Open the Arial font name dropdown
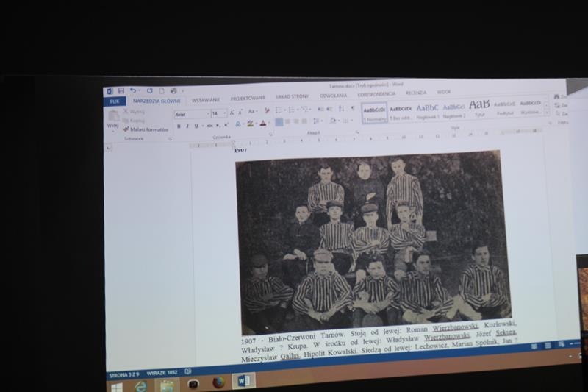This screenshot has width=588, height=392. tap(191, 114)
